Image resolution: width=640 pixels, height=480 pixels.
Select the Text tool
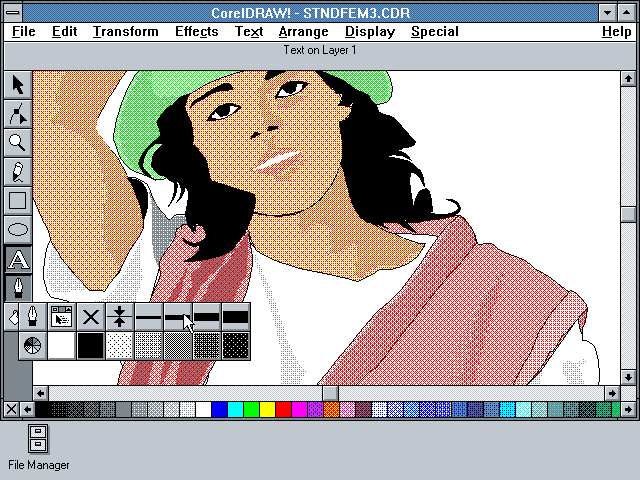pyautogui.click(x=17, y=259)
